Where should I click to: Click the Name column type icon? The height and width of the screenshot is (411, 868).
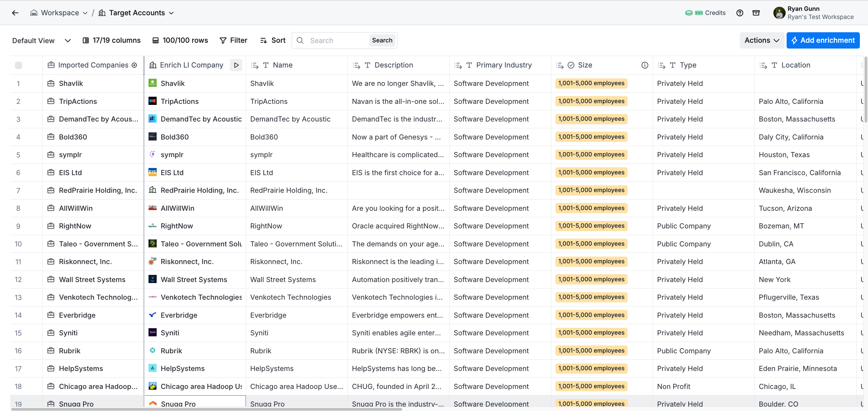[266, 65]
